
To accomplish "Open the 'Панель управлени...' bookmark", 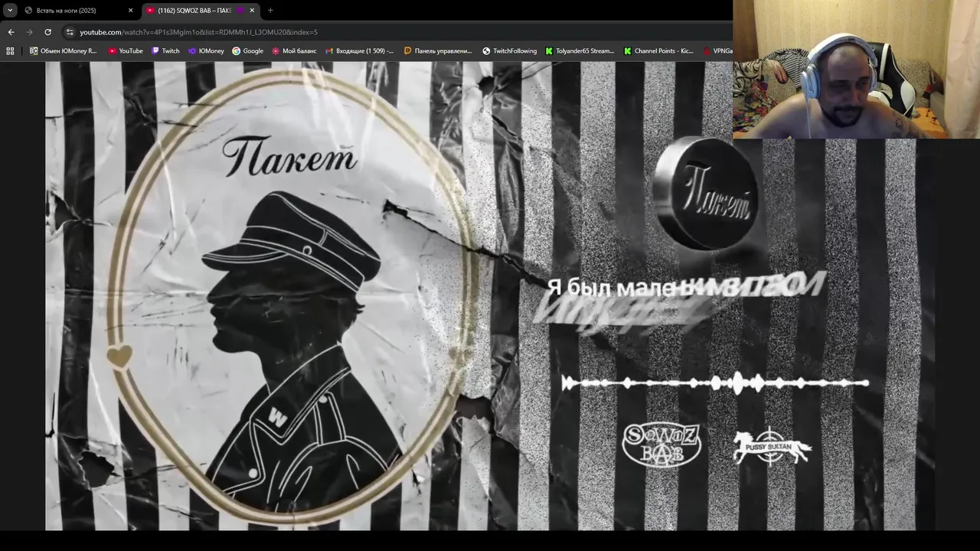I will click(x=438, y=51).
